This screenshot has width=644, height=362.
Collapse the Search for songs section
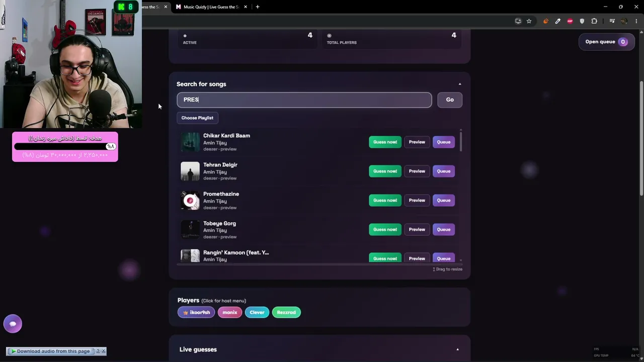click(459, 84)
